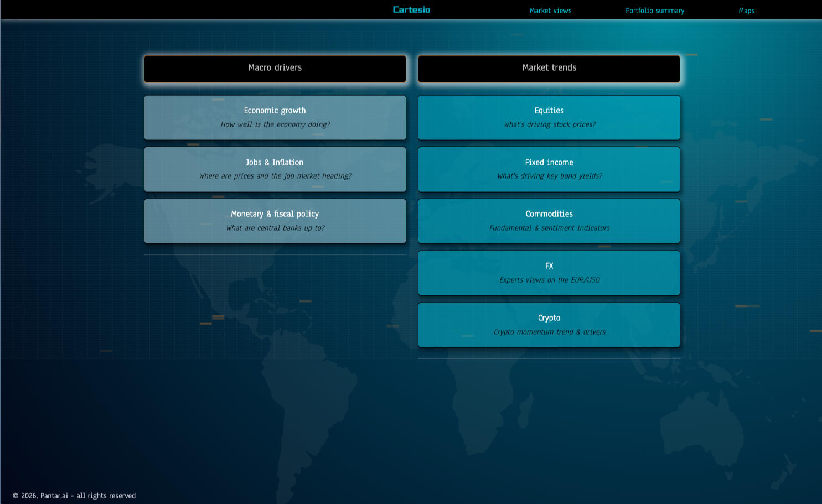
Task: Open the Market views menu
Action: coord(550,11)
